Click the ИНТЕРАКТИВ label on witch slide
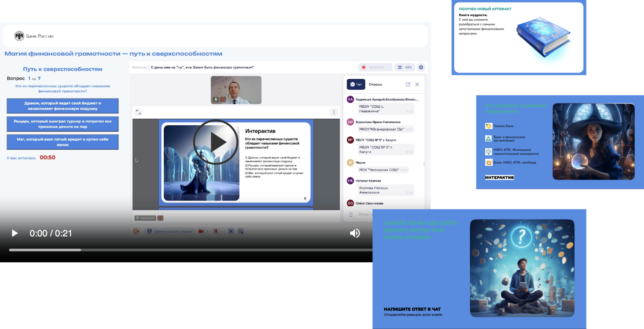Viewport: 644px width, 329px height. (499, 178)
